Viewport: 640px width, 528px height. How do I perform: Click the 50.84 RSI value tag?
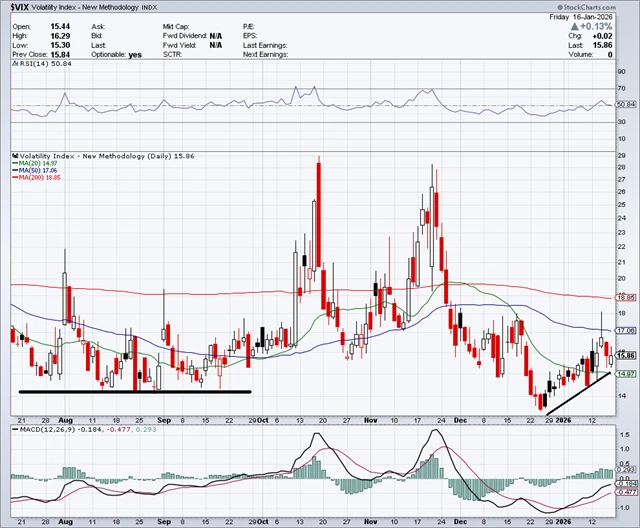point(626,104)
